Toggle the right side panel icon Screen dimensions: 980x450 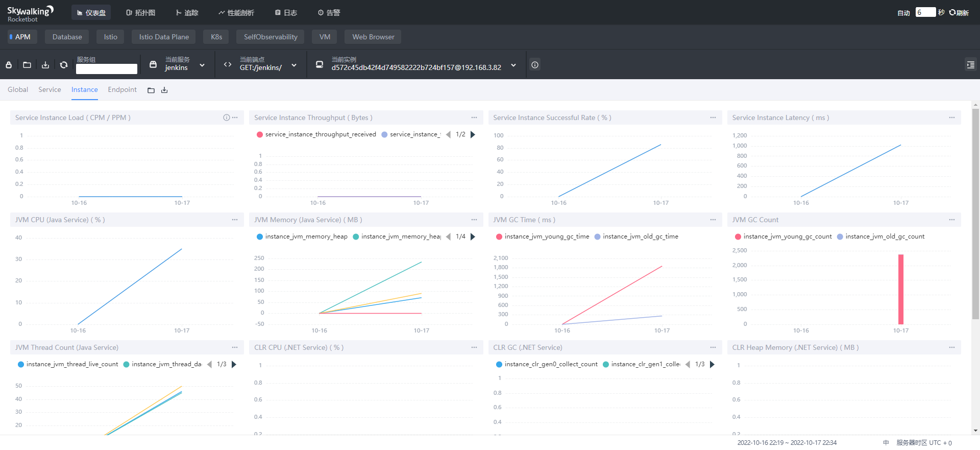pos(970,65)
